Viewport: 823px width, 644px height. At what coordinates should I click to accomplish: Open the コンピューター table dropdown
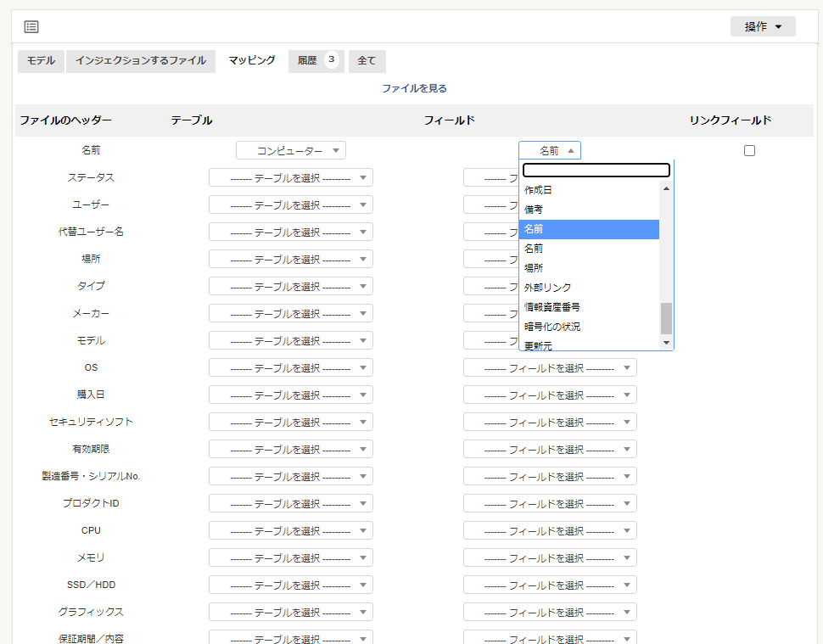pos(290,151)
